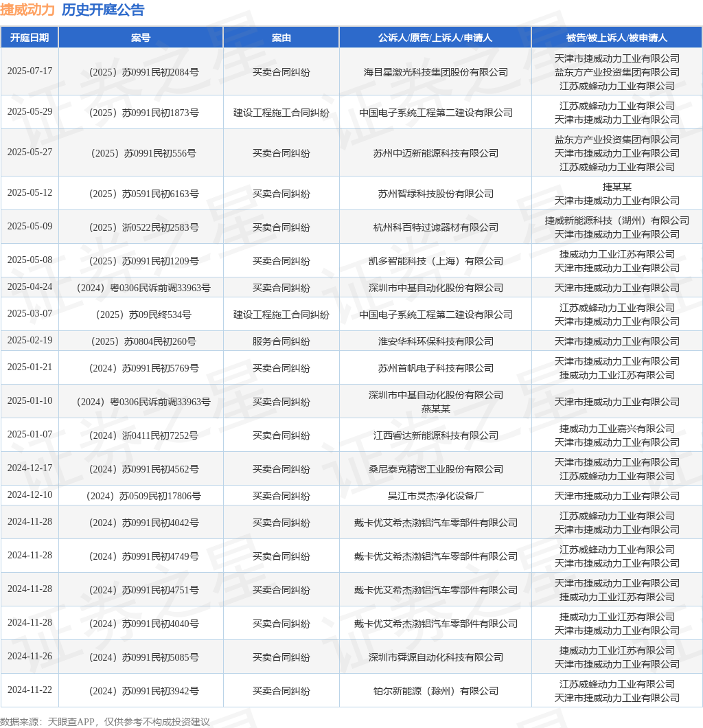Click case number (2024)苏0991民初4751号
Screen dimensions: 703x728
[144, 590]
